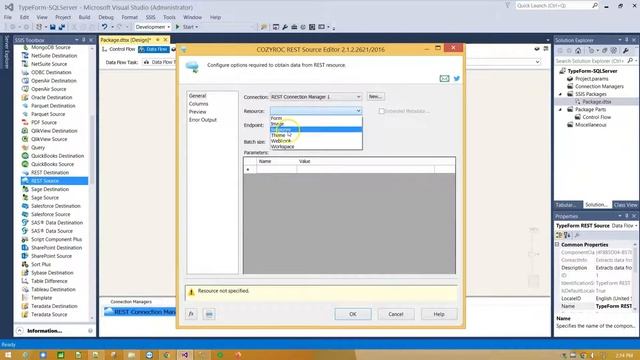Select REST Destination in SSIS Toolbox
The height and width of the screenshot is (360, 640).
tap(50, 173)
